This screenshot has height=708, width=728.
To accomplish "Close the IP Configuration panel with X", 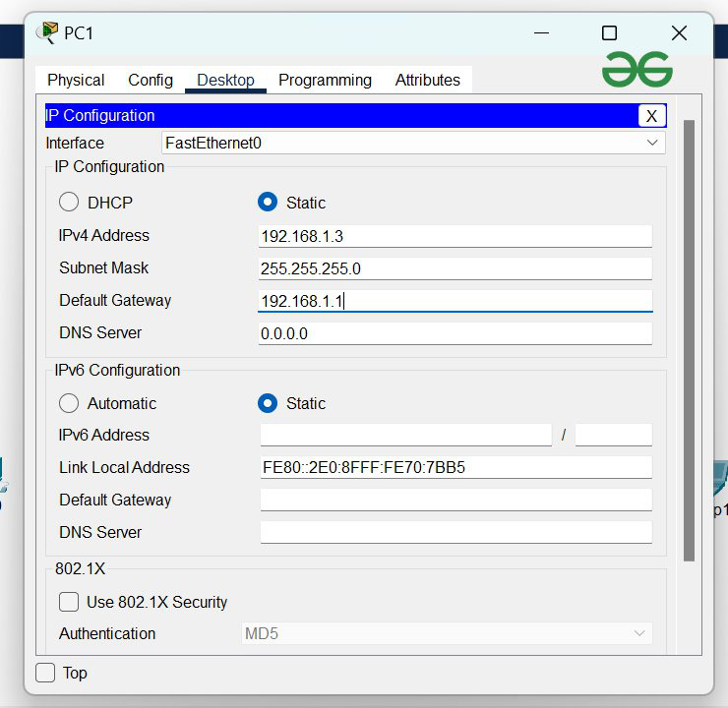I will 651,116.
